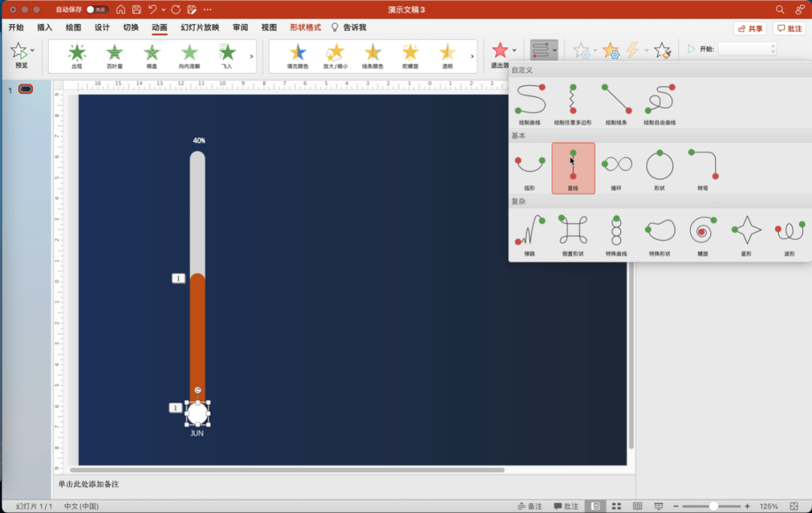Choose the 转弯 motion path
The width and height of the screenshot is (812, 513).
click(703, 169)
